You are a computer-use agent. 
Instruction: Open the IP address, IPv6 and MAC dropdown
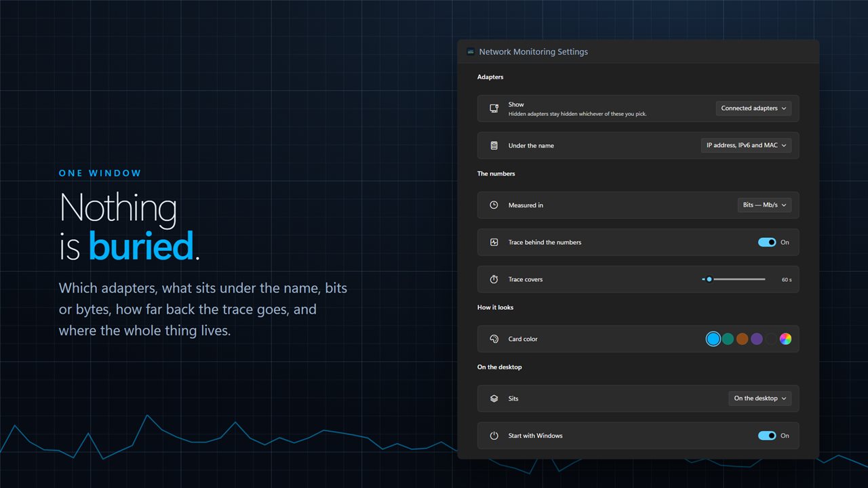746,146
